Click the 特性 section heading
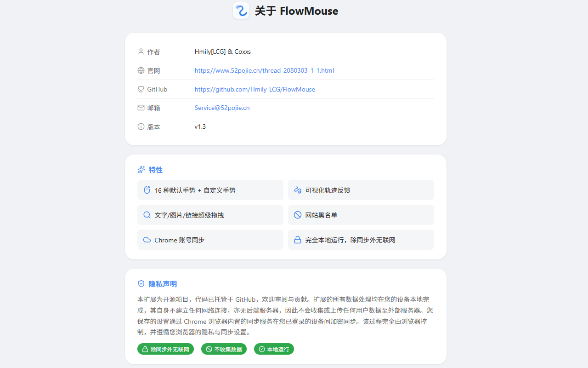 (156, 170)
